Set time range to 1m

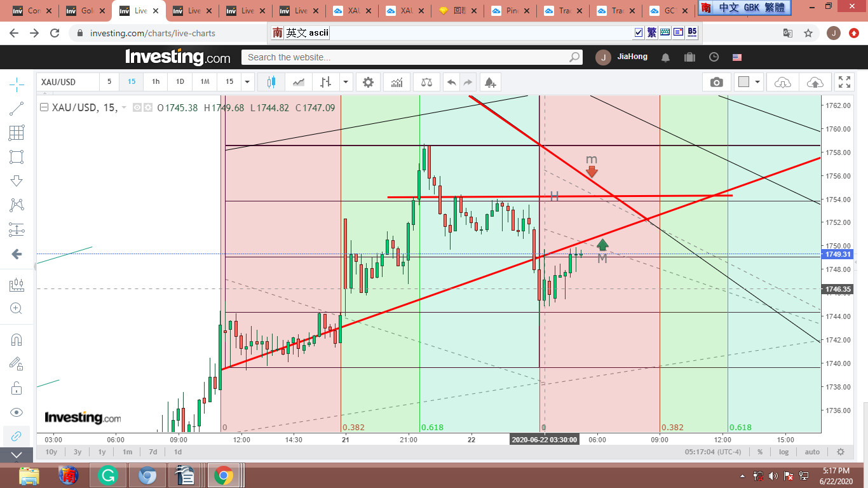pos(127,452)
